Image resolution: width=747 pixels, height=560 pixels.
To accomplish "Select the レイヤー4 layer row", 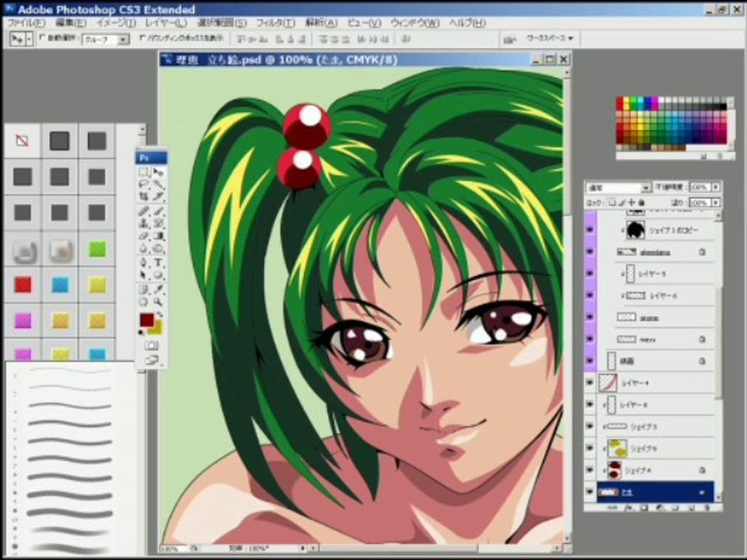I will coord(655,383).
